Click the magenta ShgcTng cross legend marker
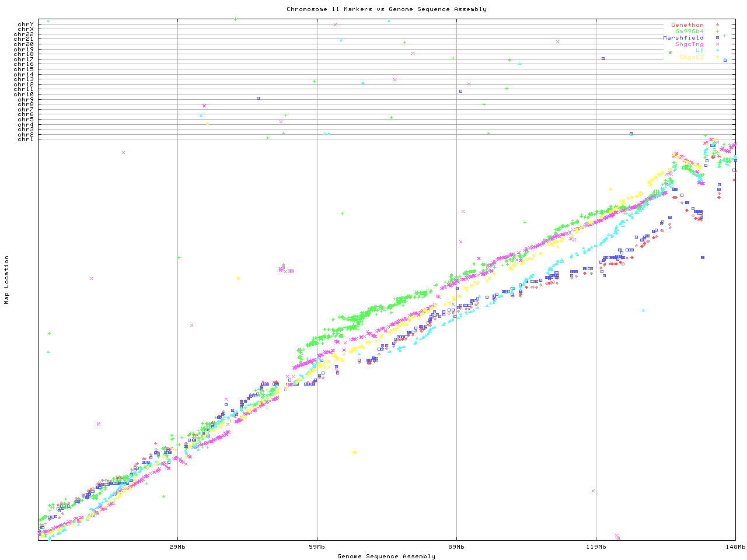The image size is (747, 560). [717, 44]
